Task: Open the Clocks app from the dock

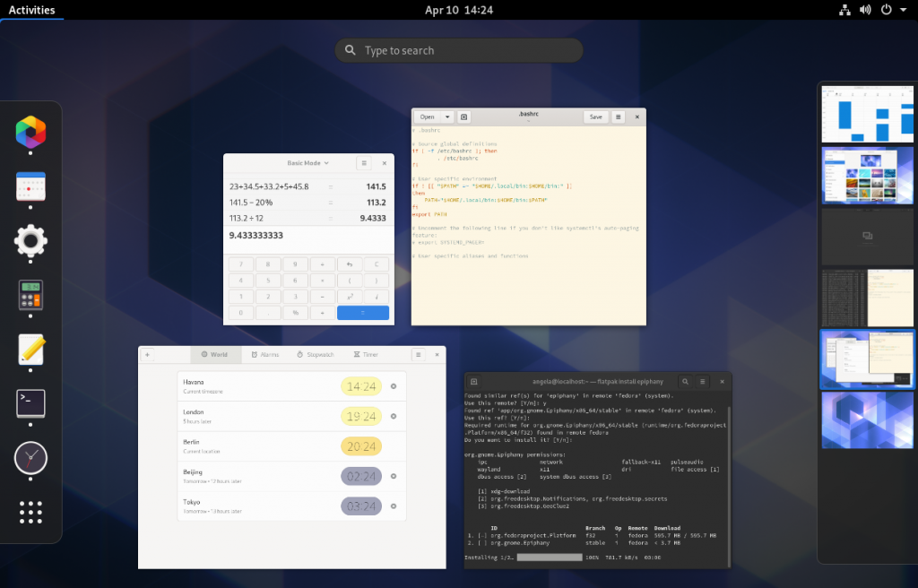Action: point(30,459)
